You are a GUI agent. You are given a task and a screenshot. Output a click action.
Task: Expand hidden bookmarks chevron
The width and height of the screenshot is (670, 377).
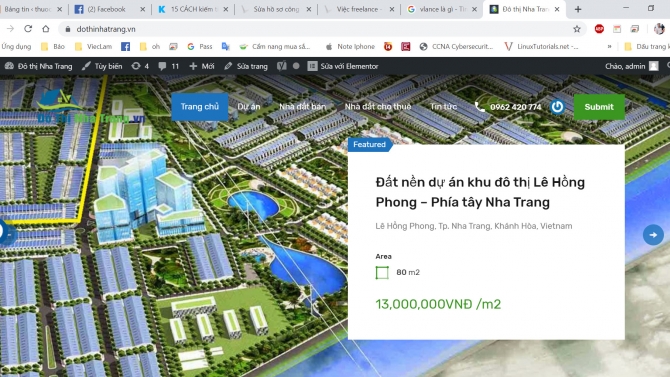pos(609,47)
